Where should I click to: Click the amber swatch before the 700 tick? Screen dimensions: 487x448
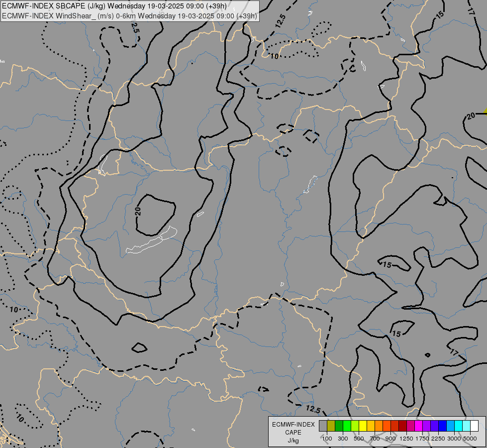point(371,426)
